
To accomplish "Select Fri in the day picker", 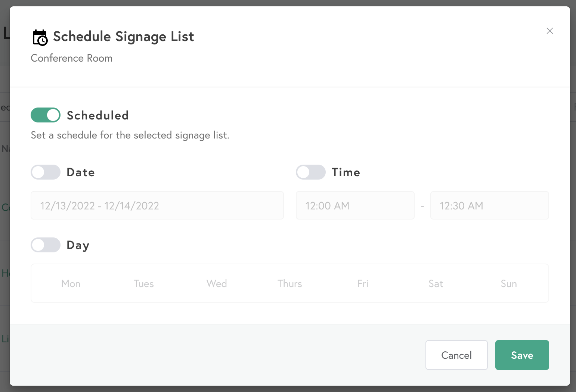I will 363,283.
